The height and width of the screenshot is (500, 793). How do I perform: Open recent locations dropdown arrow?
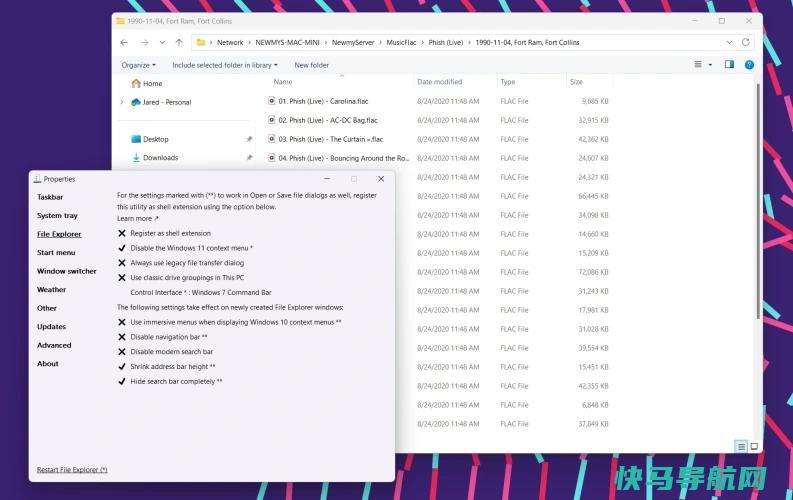tap(162, 42)
